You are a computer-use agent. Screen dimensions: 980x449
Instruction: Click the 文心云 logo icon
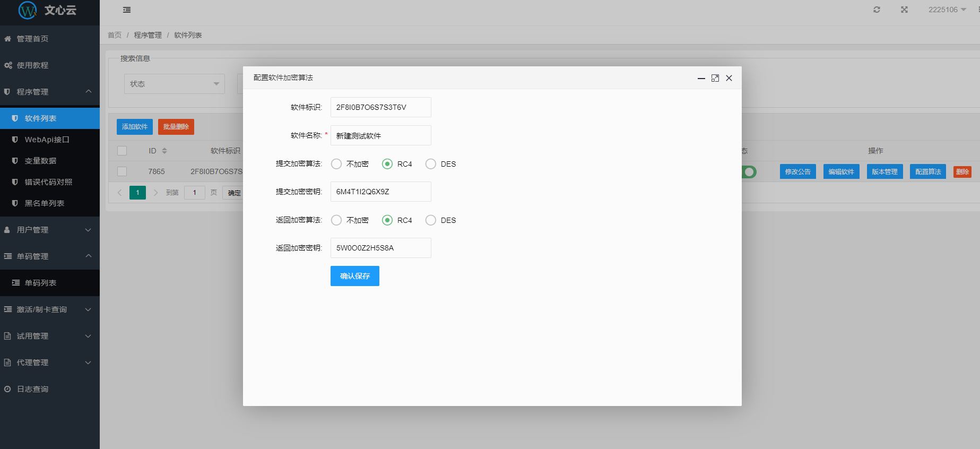tap(28, 10)
